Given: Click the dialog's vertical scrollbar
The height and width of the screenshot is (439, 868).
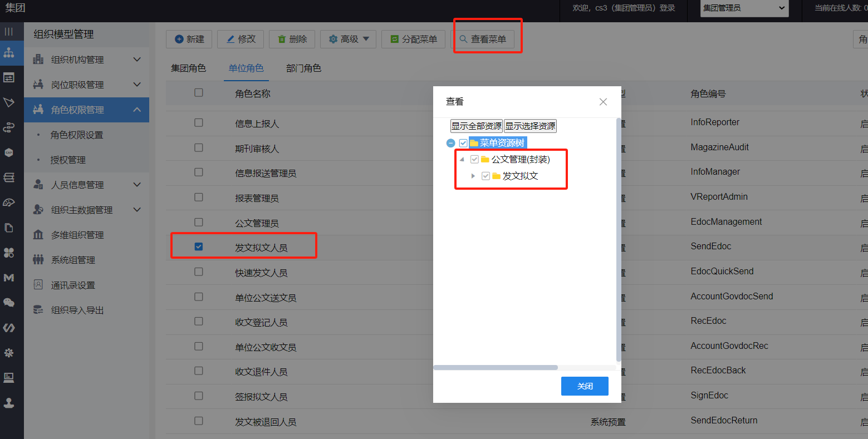Looking at the screenshot, I should pyautogui.click(x=619, y=239).
